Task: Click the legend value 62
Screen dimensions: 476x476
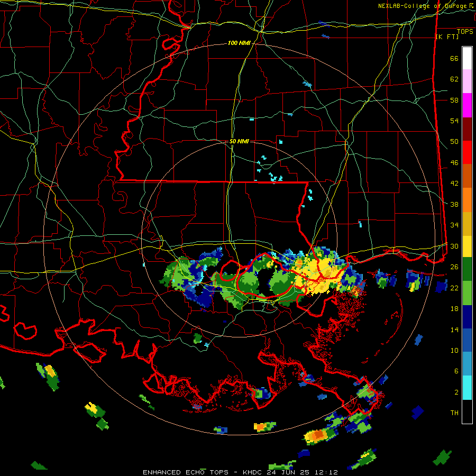Action: coord(454,79)
